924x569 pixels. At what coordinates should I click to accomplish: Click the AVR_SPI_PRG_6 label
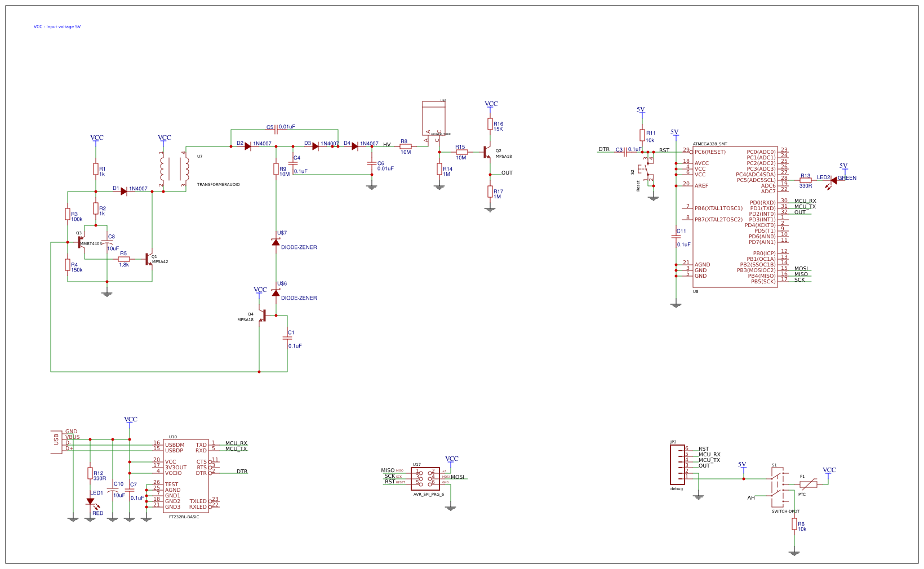pos(429,494)
